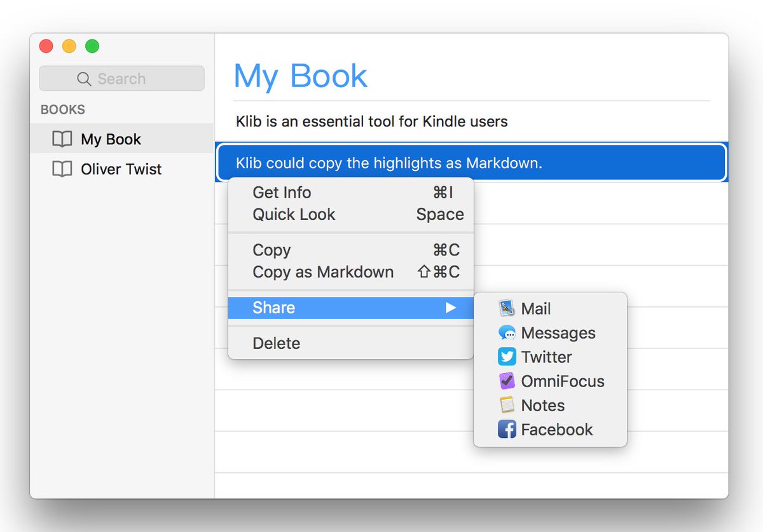The image size is (763, 532).
Task: Click the magnifying glass search icon
Action: pos(85,79)
